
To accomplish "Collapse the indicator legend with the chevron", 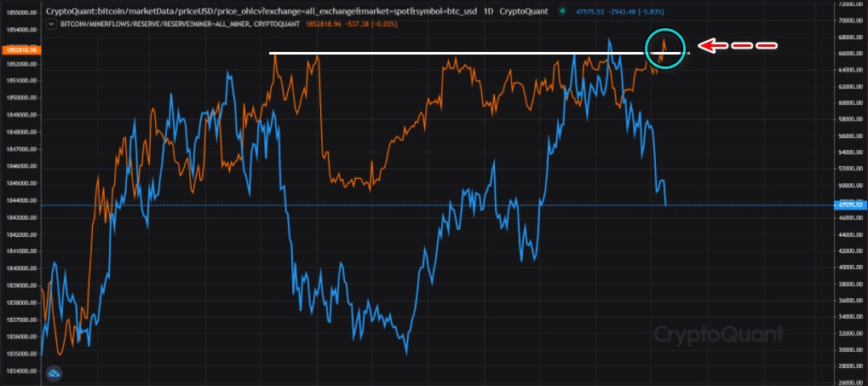I will pyautogui.click(x=52, y=24).
